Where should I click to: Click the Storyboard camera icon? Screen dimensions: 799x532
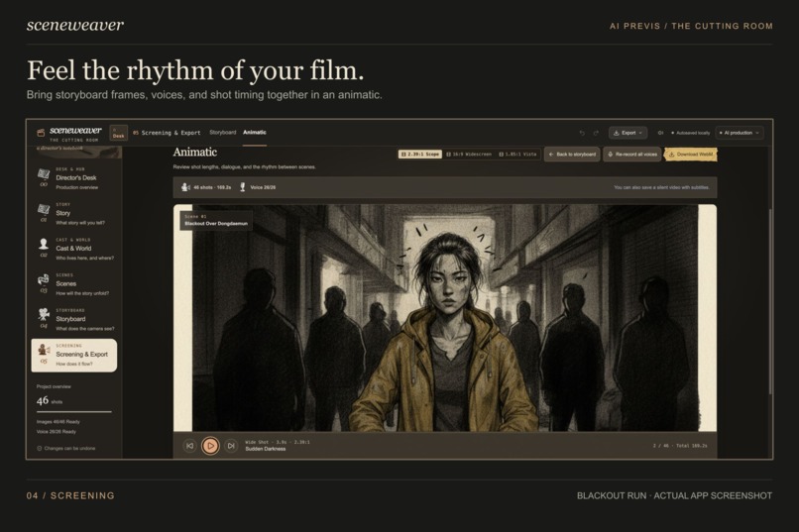click(44, 314)
